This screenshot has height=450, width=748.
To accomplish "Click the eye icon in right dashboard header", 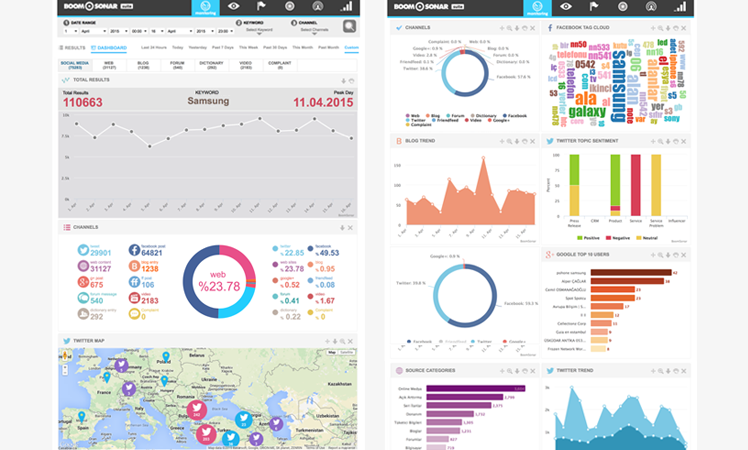I will click(566, 6).
